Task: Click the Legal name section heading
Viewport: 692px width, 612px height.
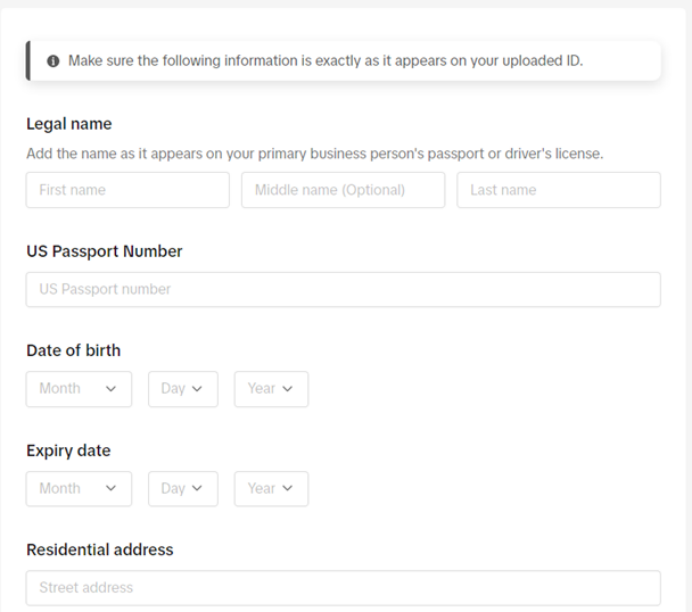Action: pyautogui.click(x=69, y=124)
